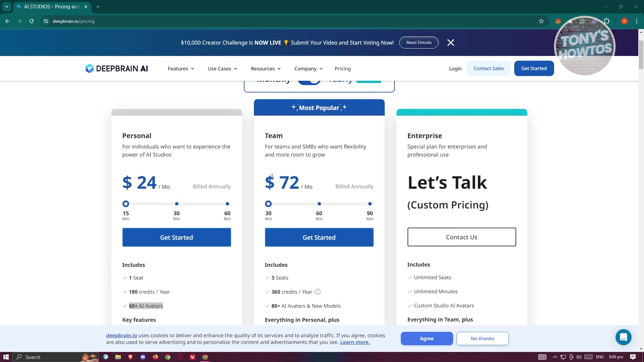644x362 pixels.
Task: Select 30 Min on the Personal slider
Action: tap(177, 204)
